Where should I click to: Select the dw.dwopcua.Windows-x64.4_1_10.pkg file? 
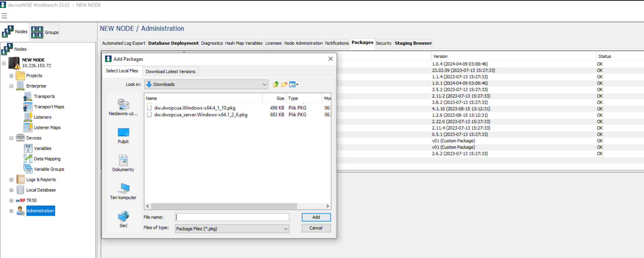(x=195, y=108)
